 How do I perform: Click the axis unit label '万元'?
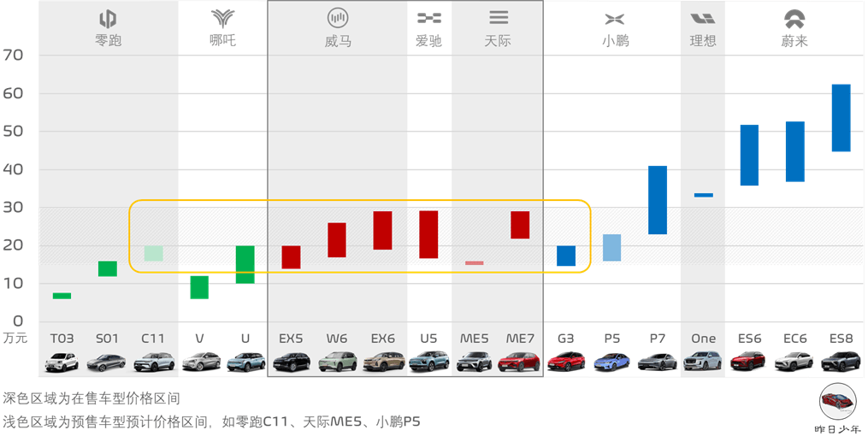[15, 338]
